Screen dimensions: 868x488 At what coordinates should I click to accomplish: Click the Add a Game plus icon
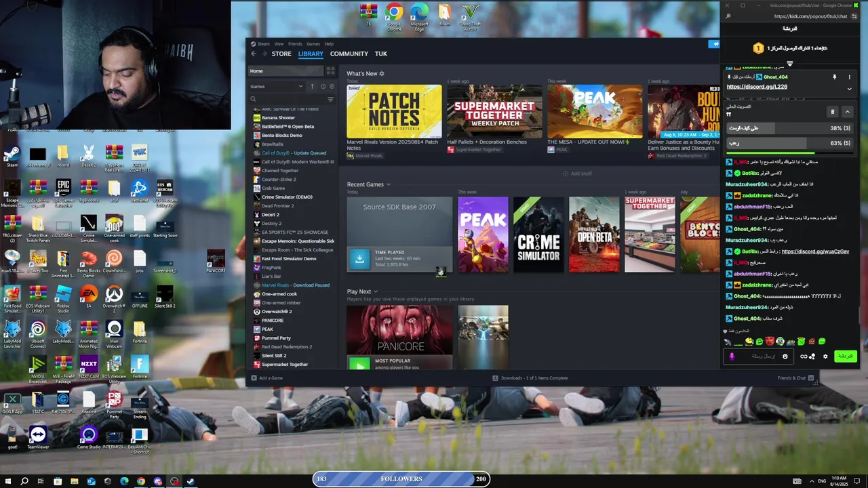click(254, 378)
